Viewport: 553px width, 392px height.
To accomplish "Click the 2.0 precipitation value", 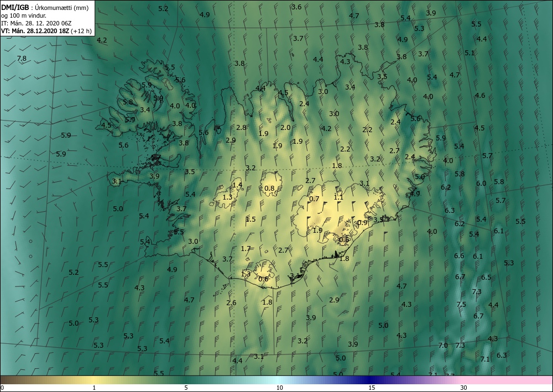I will click(x=285, y=128).
